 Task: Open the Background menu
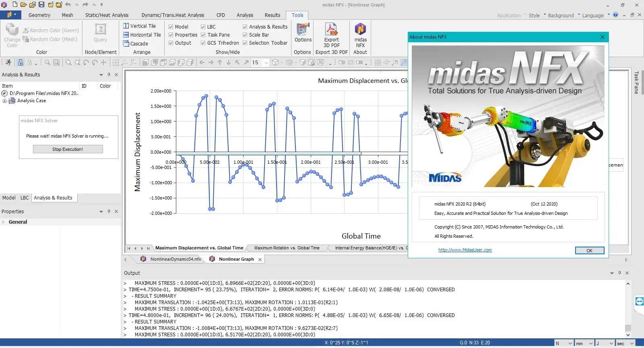561,15
